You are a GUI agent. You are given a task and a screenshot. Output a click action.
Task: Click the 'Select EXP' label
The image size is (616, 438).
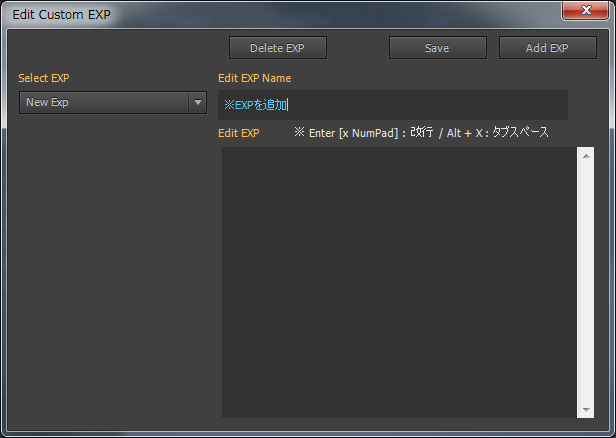pos(44,78)
